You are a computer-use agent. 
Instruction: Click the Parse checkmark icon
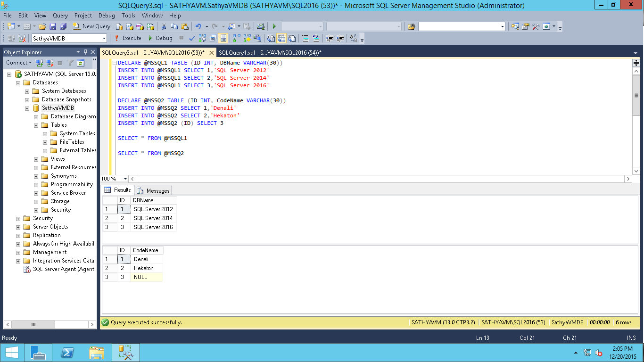coord(192,38)
